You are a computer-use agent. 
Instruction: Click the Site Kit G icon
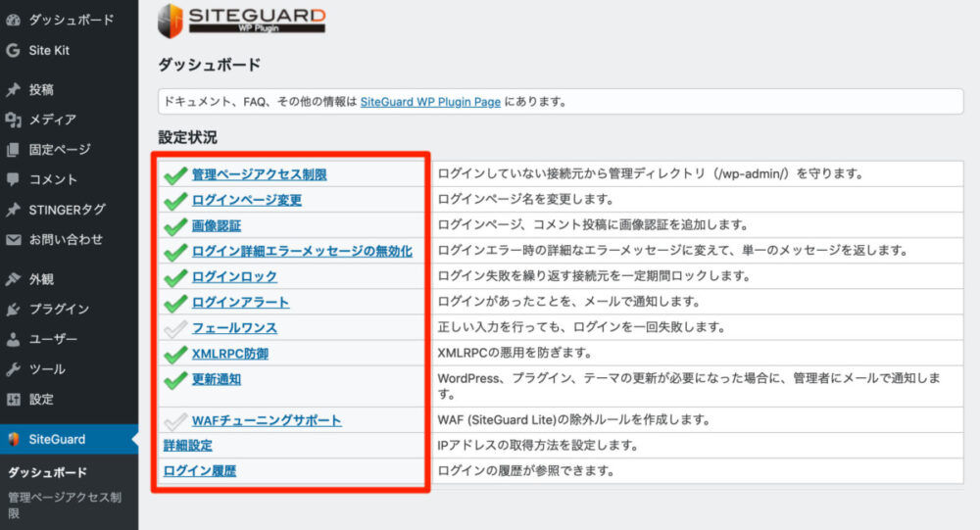13,50
